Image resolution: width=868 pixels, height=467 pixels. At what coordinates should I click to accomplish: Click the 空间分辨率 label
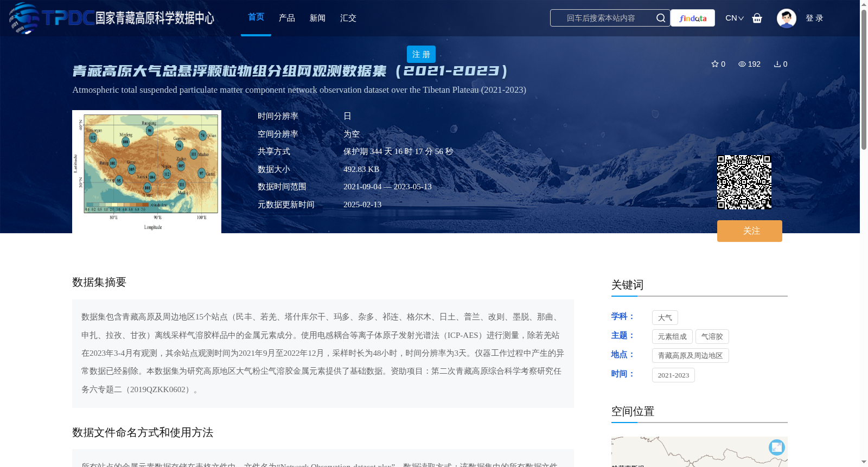[278, 134]
